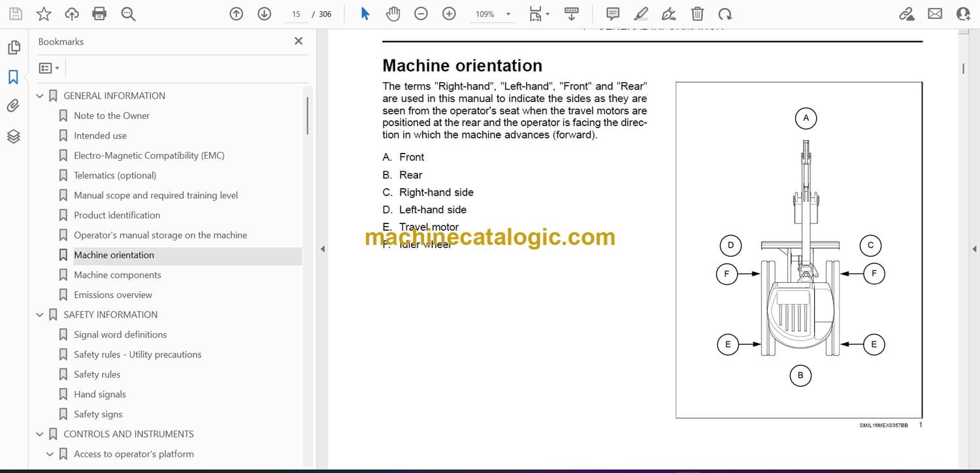This screenshot has width=980, height=473.
Task: Open the Layers panel
Action: [x=14, y=136]
